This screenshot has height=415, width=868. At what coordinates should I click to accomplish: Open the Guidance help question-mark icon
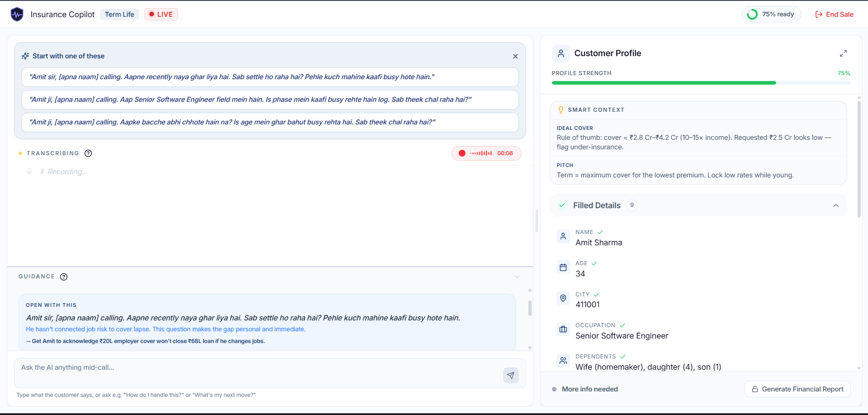(64, 277)
